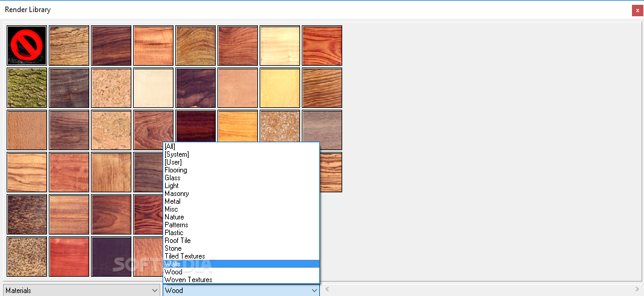Click the horizontal scrollbar left arrow
This screenshot has height=296, width=644.
point(327,289)
